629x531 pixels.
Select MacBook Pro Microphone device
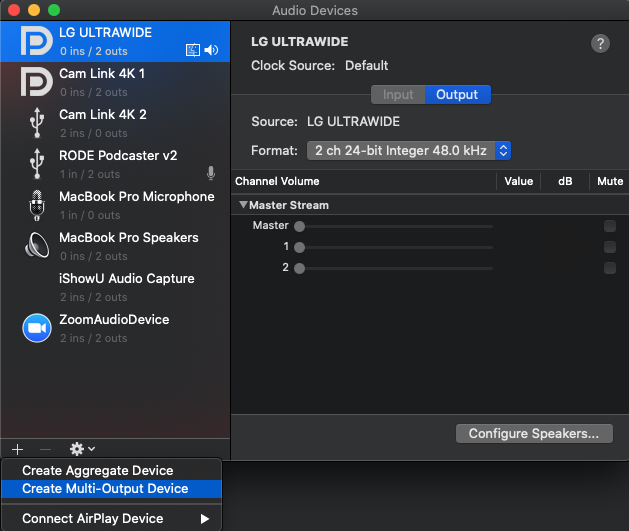(x=115, y=205)
